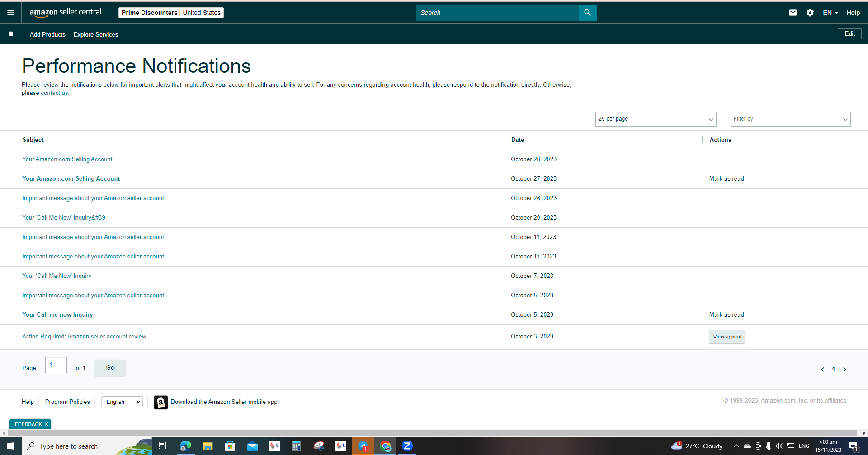868x455 pixels.
Task: Open File Explorer from the taskbar
Action: [x=208, y=446]
